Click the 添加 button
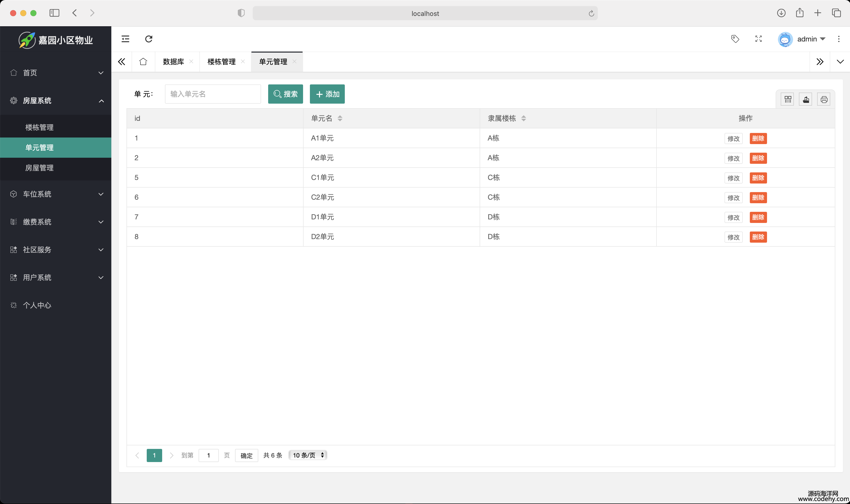Viewport: 850px width, 504px height. (327, 94)
